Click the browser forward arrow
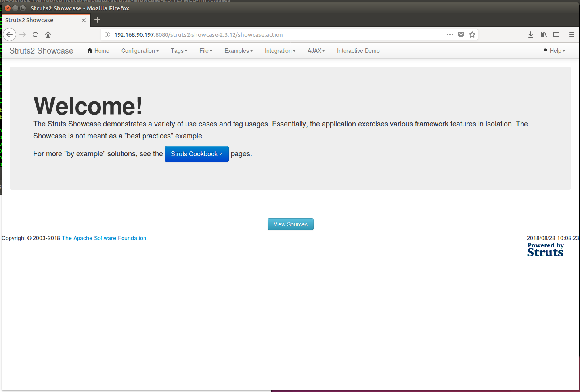This screenshot has width=580, height=392. (x=23, y=34)
